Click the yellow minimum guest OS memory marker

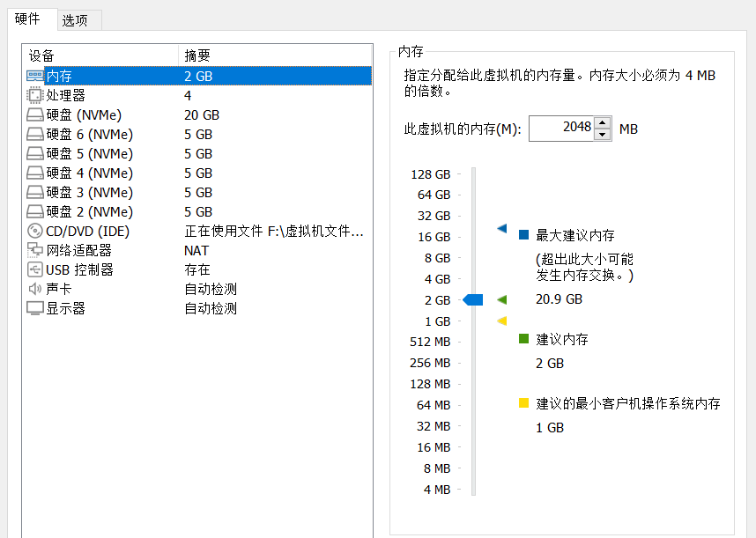click(x=503, y=321)
